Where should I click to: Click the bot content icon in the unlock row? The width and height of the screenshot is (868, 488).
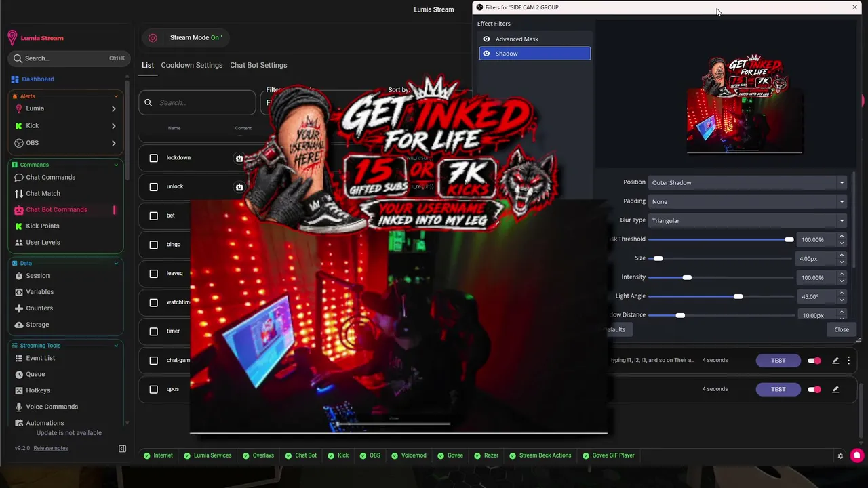click(x=239, y=187)
